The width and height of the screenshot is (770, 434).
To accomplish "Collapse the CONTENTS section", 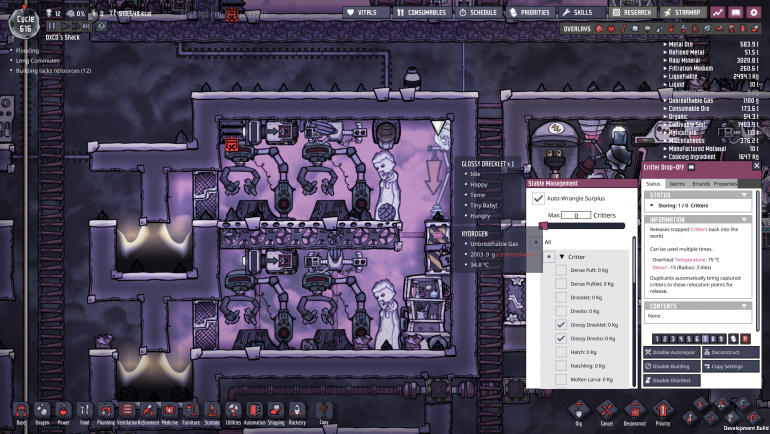I will click(x=744, y=306).
